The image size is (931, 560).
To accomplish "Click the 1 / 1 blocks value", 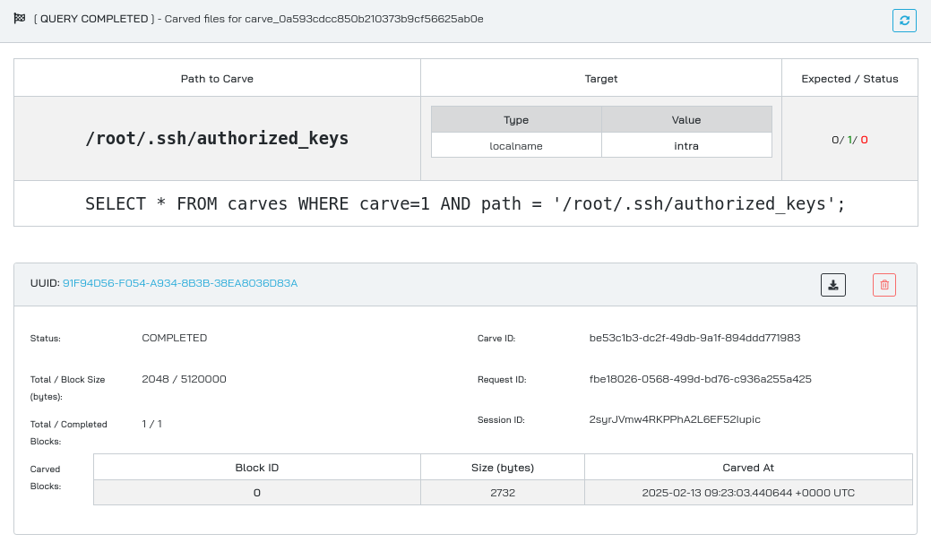I will 152,424.
